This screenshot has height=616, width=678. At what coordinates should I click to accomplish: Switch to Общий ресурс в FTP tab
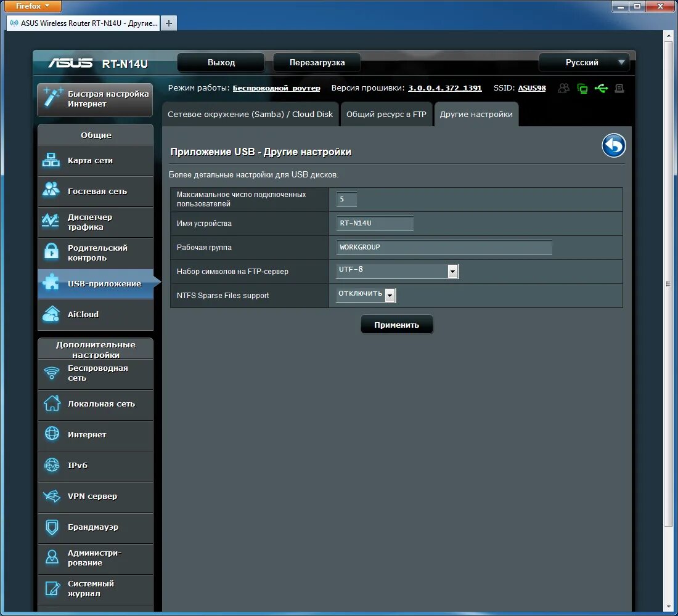click(x=386, y=115)
